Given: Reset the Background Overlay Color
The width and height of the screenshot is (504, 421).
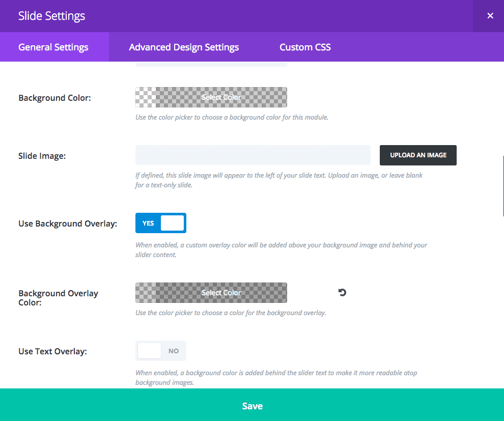Looking at the screenshot, I should 342,292.
